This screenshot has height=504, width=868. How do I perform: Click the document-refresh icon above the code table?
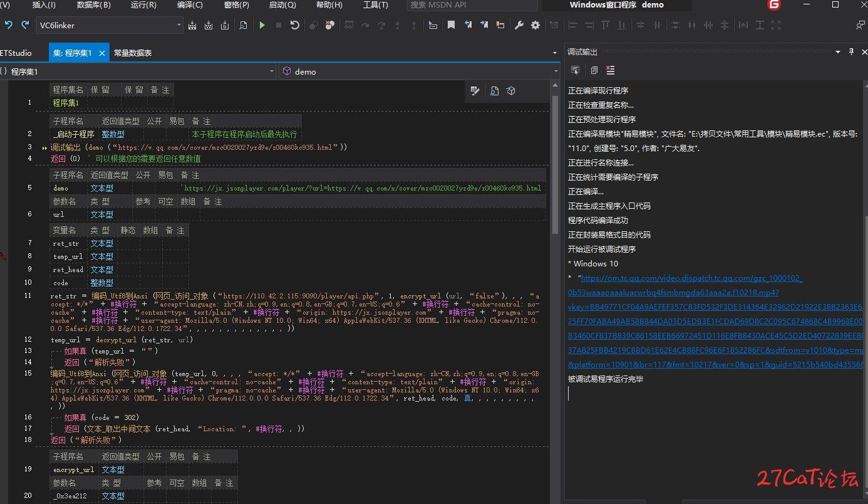[494, 92]
